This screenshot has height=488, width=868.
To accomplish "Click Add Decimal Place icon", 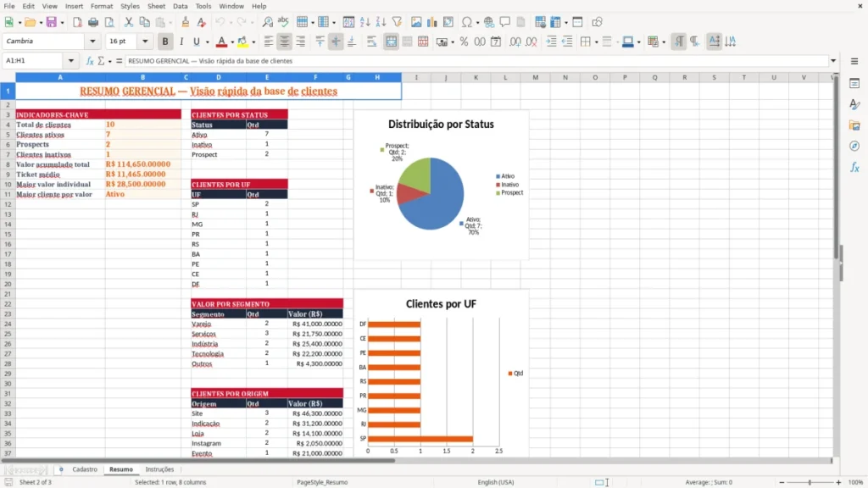I will (515, 42).
